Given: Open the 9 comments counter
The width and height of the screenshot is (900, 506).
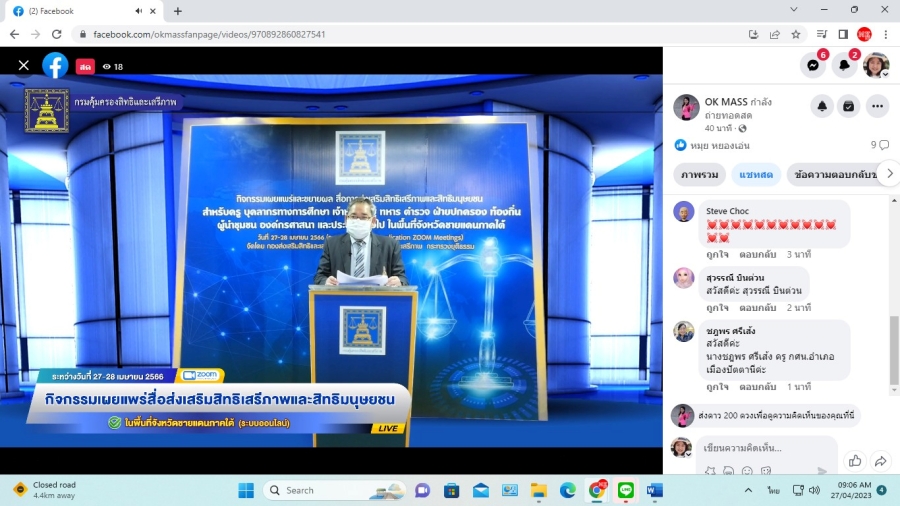Looking at the screenshot, I should point(879,145).
